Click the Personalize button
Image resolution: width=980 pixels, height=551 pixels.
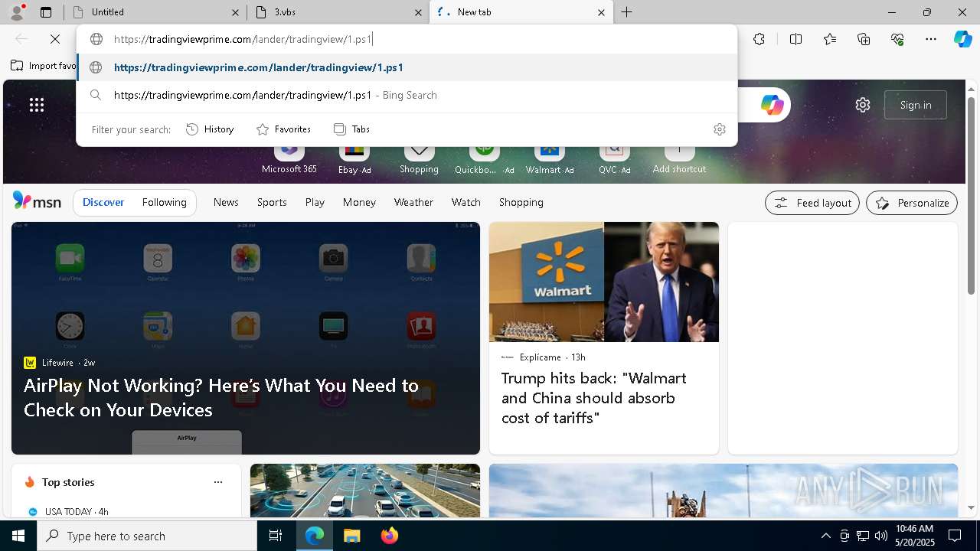pos(912,203)
